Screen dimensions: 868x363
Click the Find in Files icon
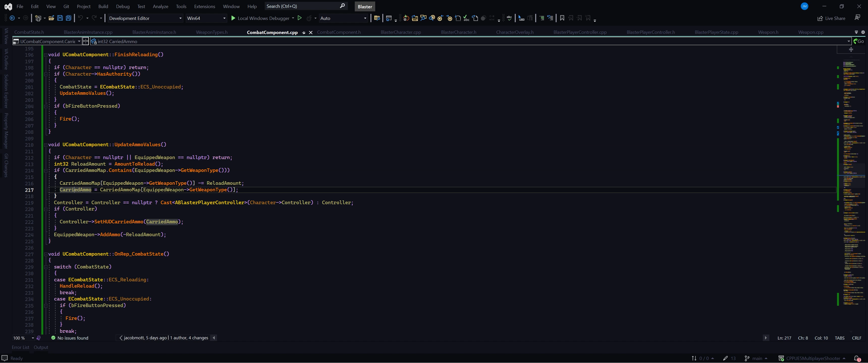(377, 18)
